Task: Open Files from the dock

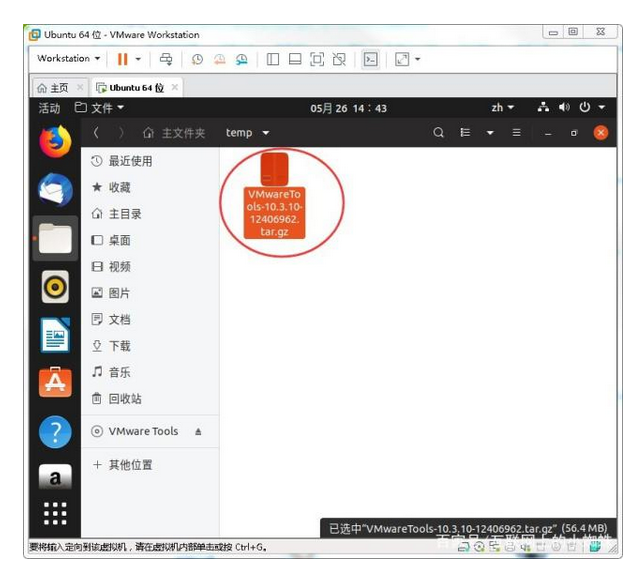Action: 55,238
